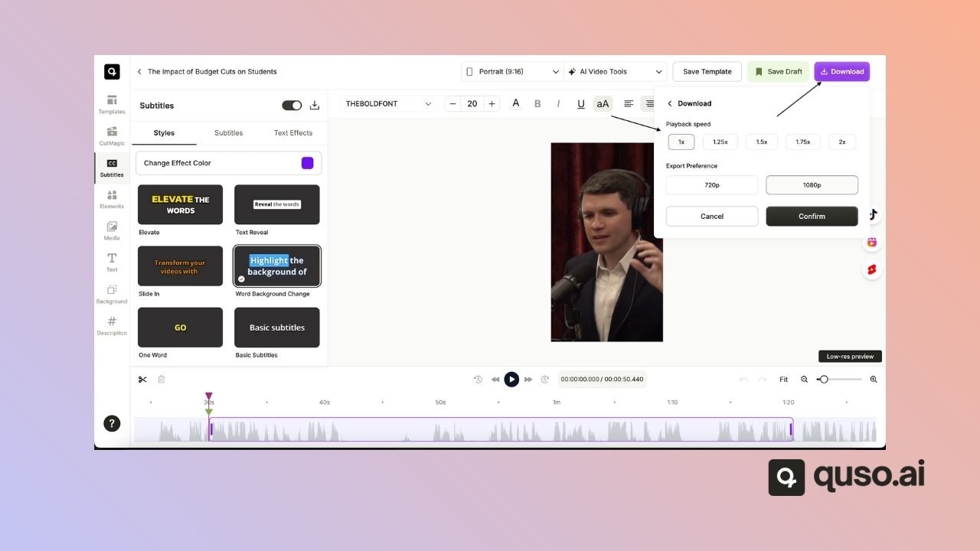The width and height of the screenshot is (980, 551).
Task: Select the scissors split tool
Action: point(142,380)
